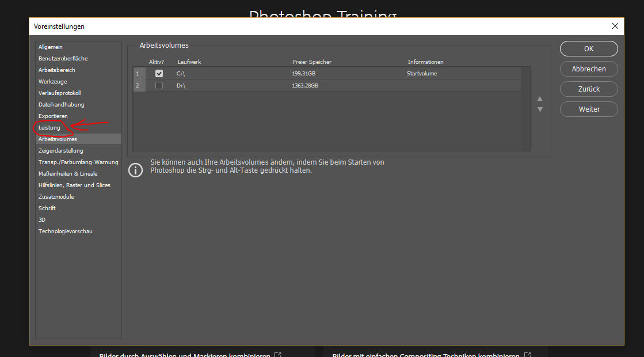Open the Arbeitsbereich category
Image resolution: width=644 pixels, height=357 pixels.
(56, 70)
